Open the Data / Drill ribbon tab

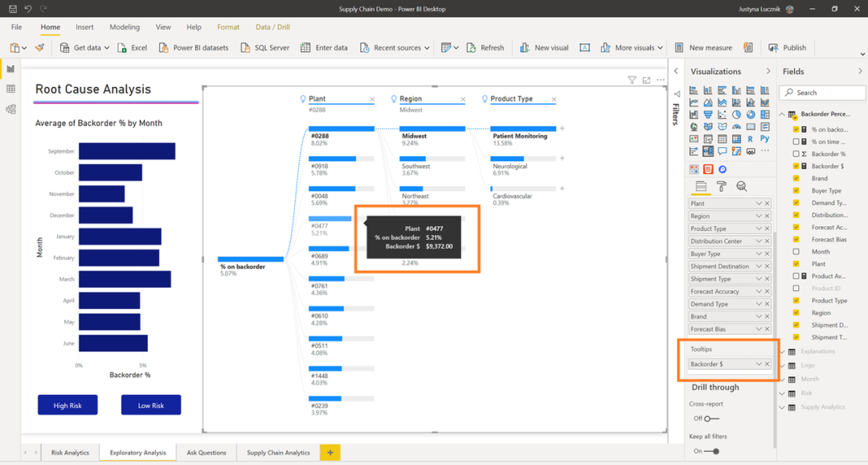[272, 27]
